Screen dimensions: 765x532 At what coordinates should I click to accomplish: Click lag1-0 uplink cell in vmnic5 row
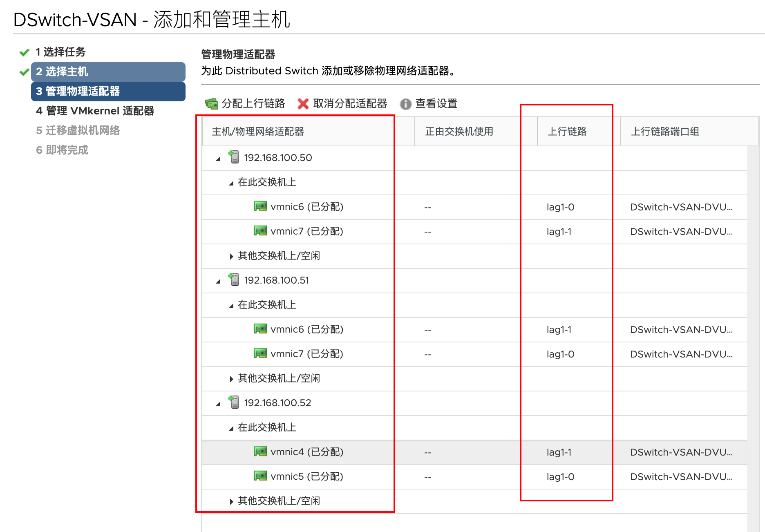point(561,477)
